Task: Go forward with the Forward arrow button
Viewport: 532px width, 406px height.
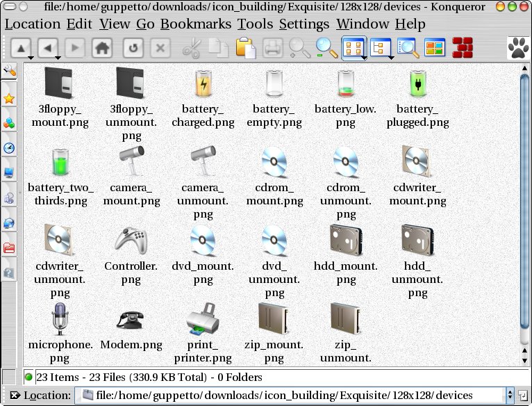Action: click(74, 48)
